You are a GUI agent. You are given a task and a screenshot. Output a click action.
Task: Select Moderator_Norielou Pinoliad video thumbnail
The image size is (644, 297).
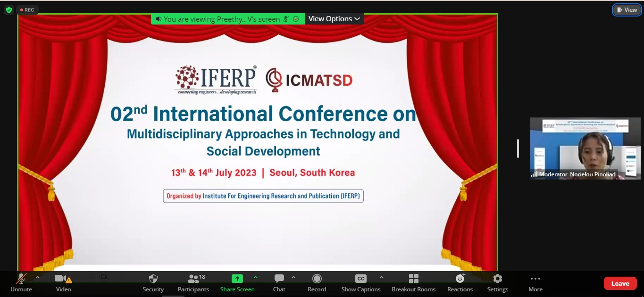[x=585, y=148]
